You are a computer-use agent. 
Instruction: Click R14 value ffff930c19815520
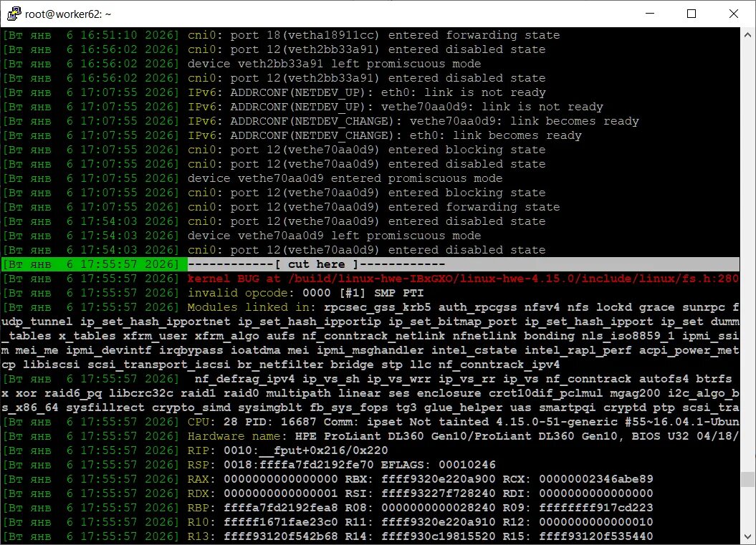(438, 536)
